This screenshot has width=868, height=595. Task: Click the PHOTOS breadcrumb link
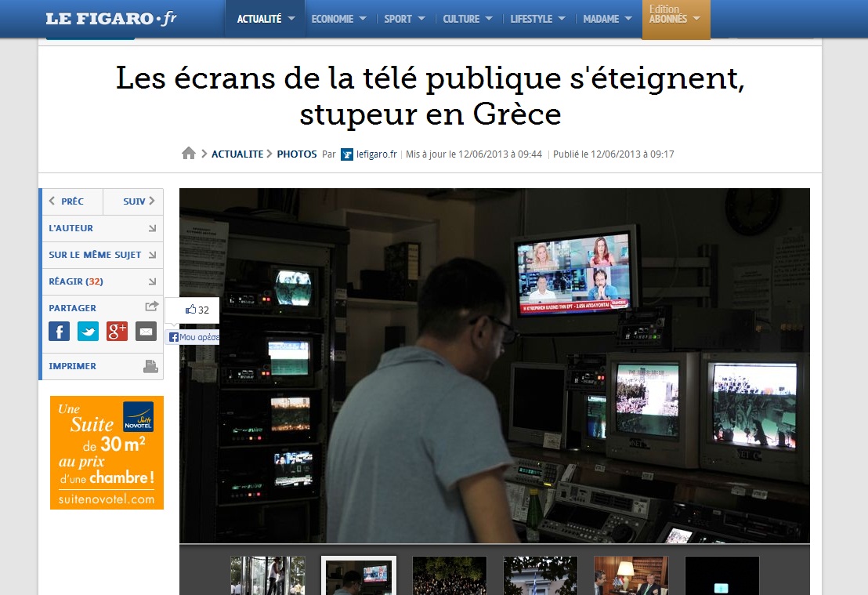296,154
